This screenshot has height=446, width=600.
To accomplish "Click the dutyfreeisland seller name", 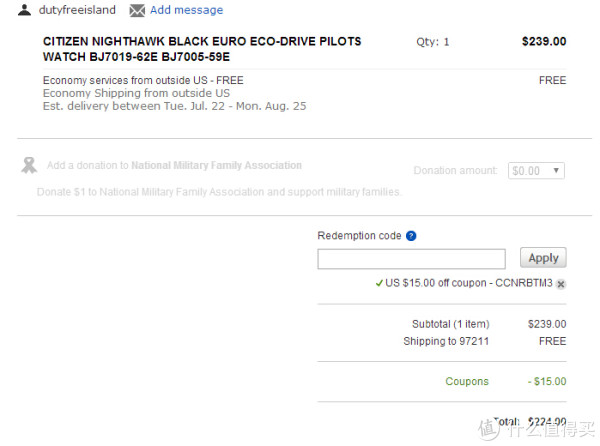I will 77,10.
